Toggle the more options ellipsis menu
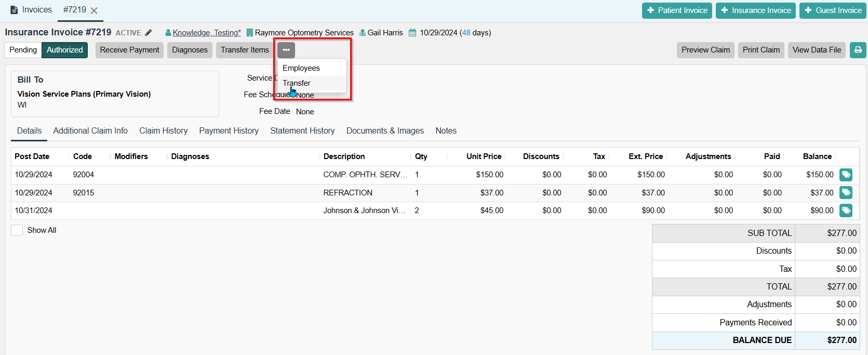The image size is (868, 355). pos(286,50)
